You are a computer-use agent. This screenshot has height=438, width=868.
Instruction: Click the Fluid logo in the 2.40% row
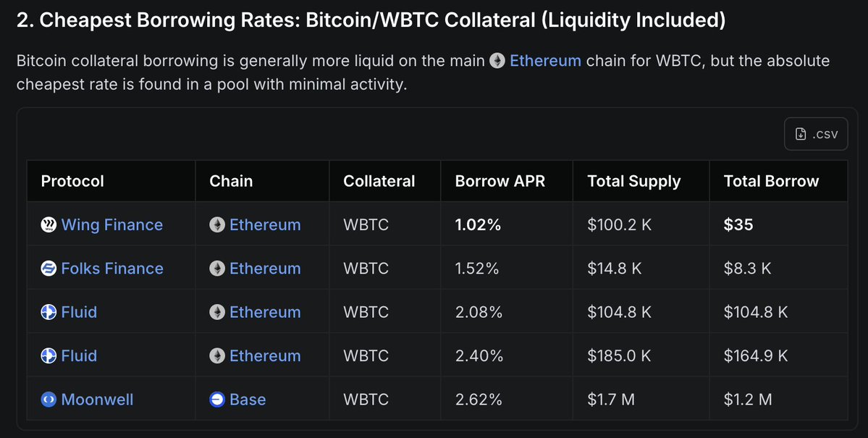pos(49,356)
